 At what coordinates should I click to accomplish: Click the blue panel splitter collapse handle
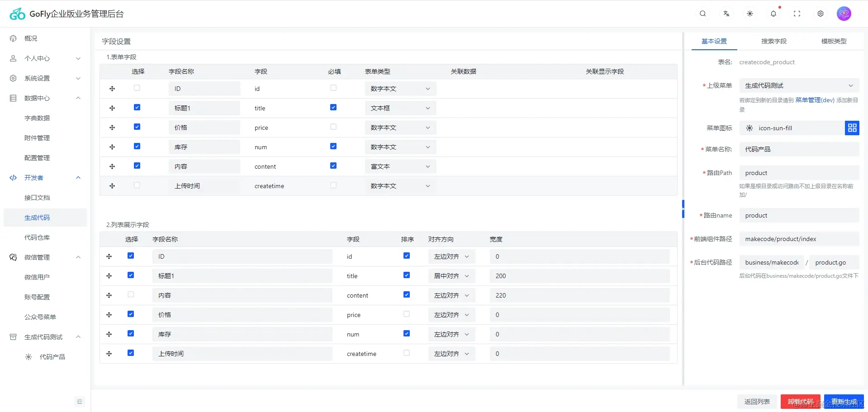[683, 209]
